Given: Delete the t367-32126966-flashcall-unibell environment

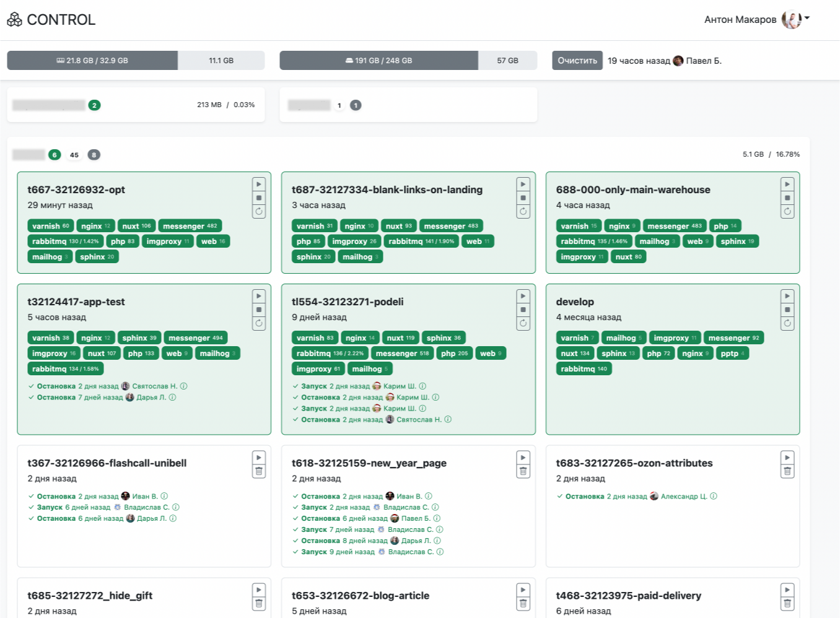Looking at the screenshot, I should coord(259,471).
